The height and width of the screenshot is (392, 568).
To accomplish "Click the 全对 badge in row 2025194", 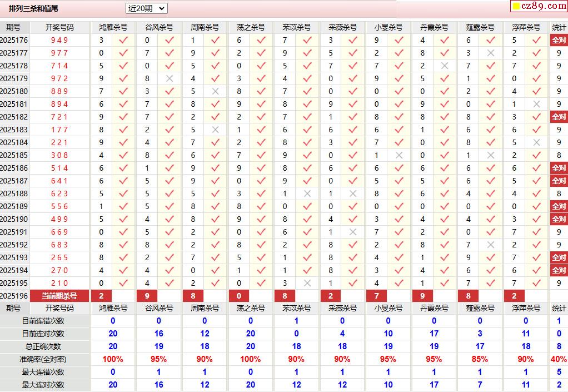I will [x=559, y=270].
